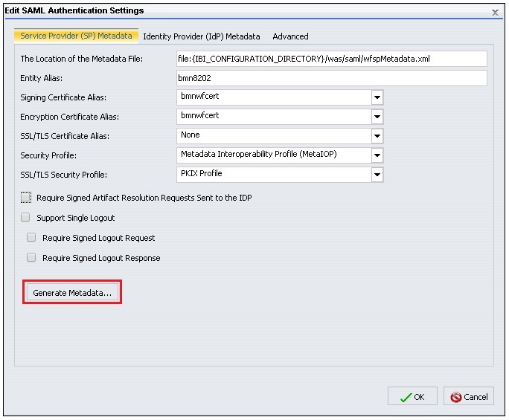Click the Metadata File location field
This screenshot has width=509, height=420.
pyautogui.click(x=331, y=59)
